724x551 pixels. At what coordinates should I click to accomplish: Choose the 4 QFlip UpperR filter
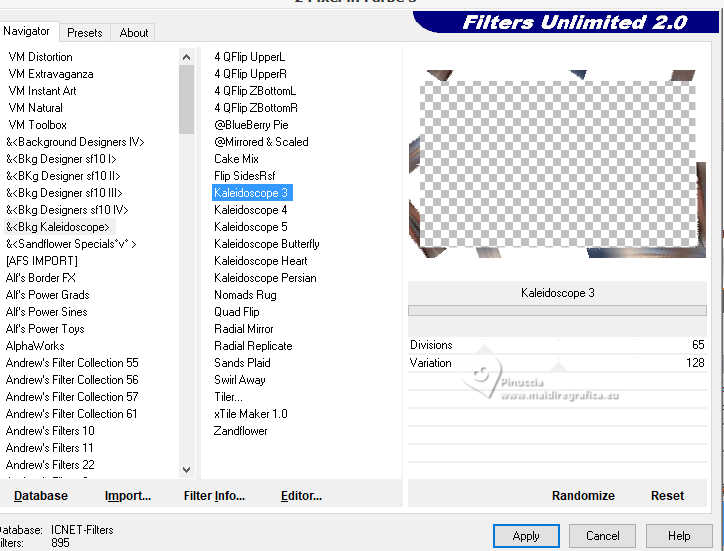[x=250, y=74]
